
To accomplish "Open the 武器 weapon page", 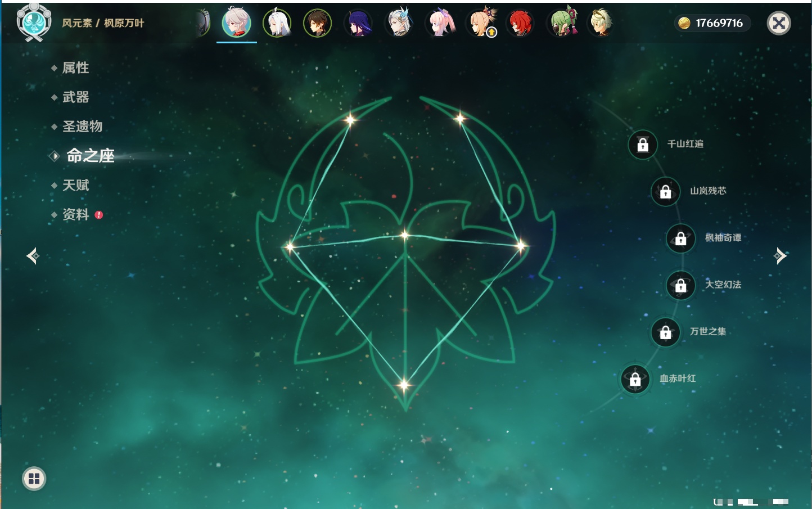I will pyautogui.click(x=75, y=97).
